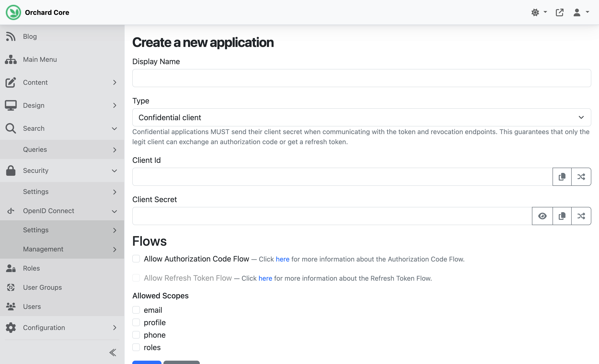
Task: Check the profile scope checkbox
Action: [x=136, y=322]
